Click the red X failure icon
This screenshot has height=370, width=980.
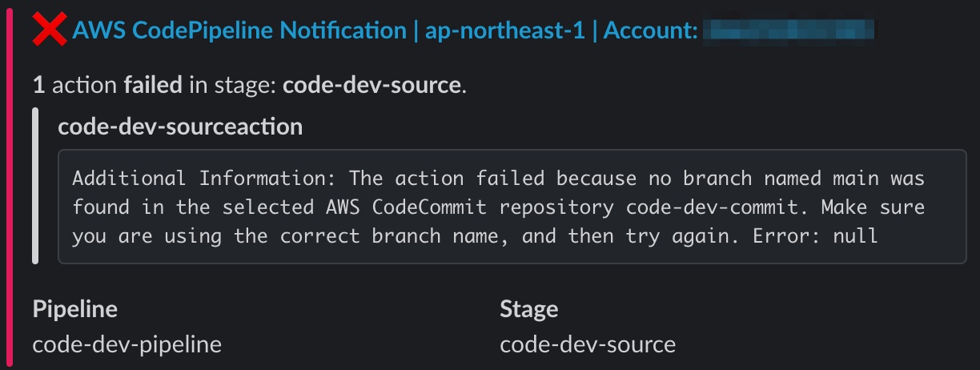(x=50, y=31)
